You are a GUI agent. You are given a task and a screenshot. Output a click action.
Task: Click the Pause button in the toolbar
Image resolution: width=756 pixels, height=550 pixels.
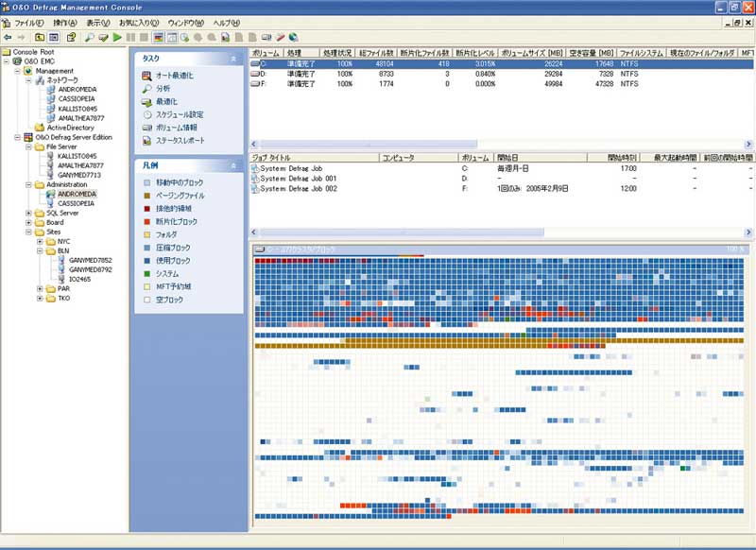(x=130, y=37)
